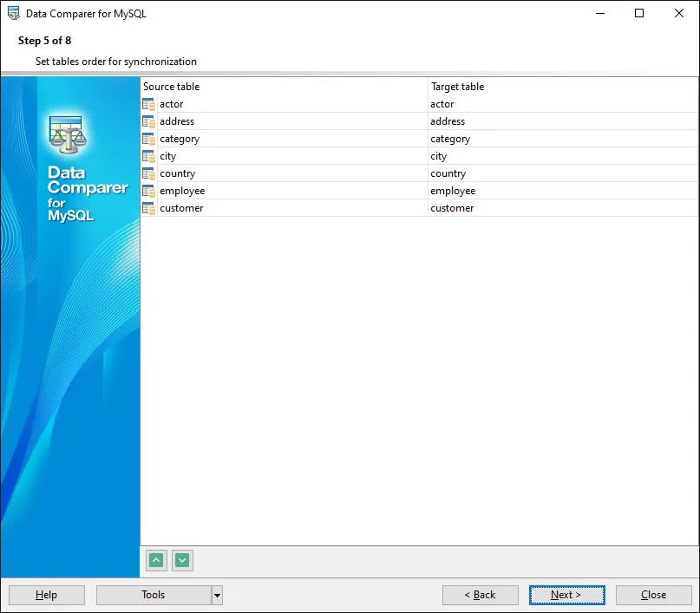Click target table cell 'country'
This screenshot has width=700, height=613.
562,173
